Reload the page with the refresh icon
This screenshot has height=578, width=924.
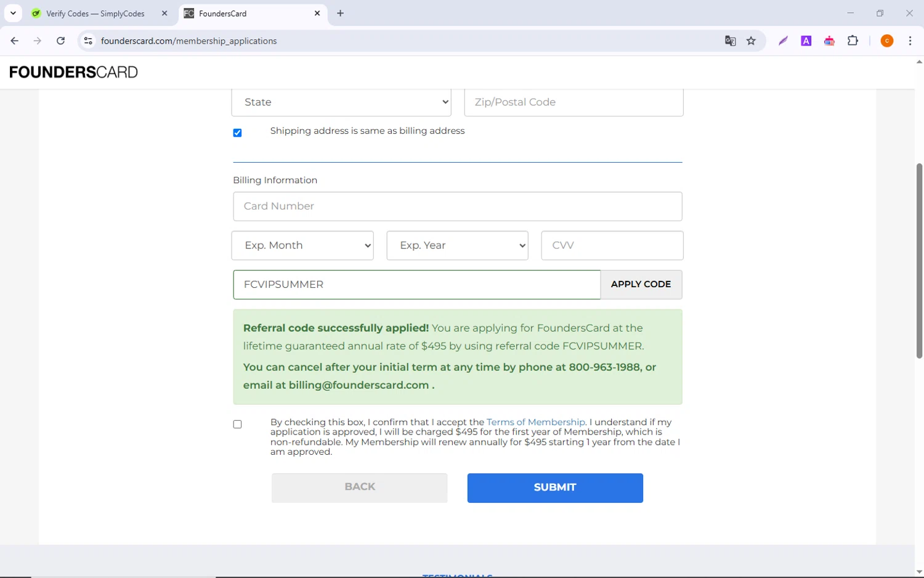pyautogui.click(x=60, y=41)
